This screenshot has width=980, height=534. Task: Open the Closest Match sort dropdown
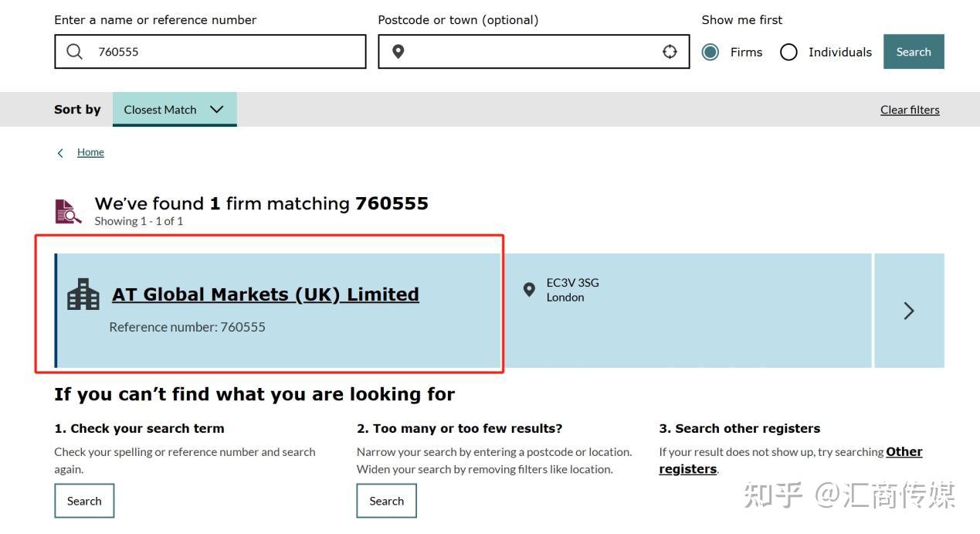(x=175, y=110)
